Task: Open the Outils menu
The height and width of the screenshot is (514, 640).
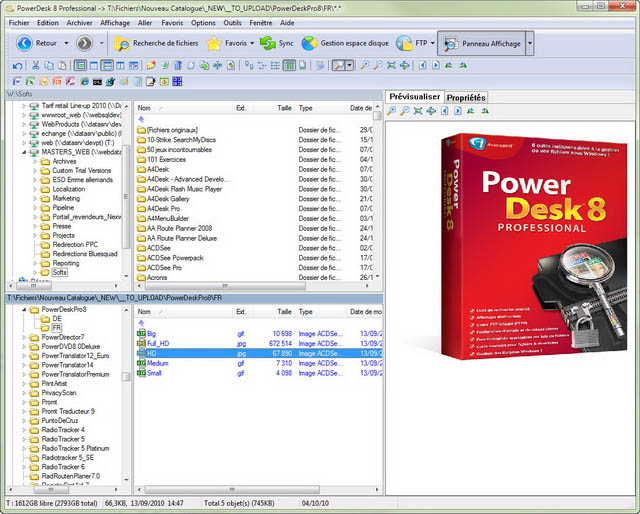Action: click(x=232, y=23)
